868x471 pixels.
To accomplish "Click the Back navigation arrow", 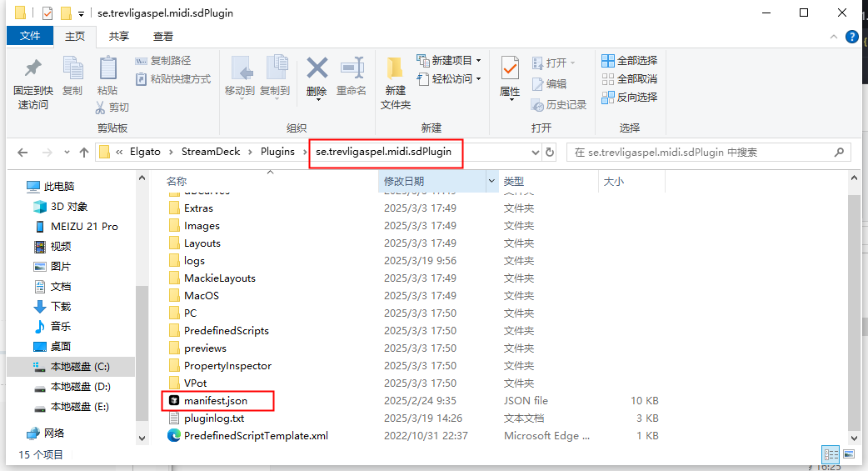I will pos(22,153).
